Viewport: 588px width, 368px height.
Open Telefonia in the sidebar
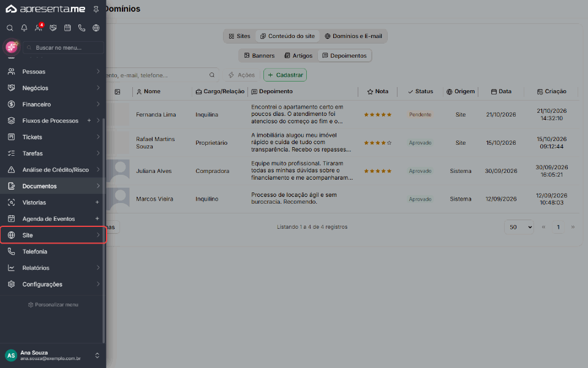click(x=53, y=251)
